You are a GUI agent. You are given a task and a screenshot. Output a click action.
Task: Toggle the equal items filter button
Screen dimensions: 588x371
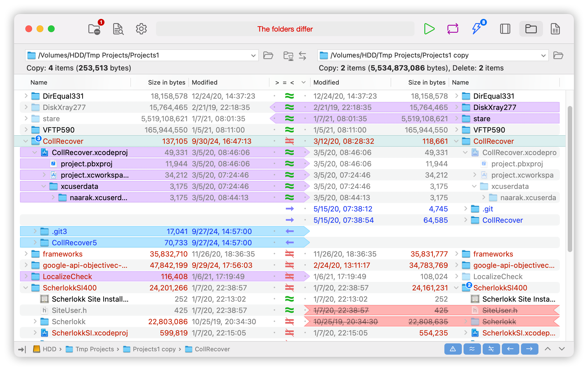pyautogui.click(x=472, y=349)
